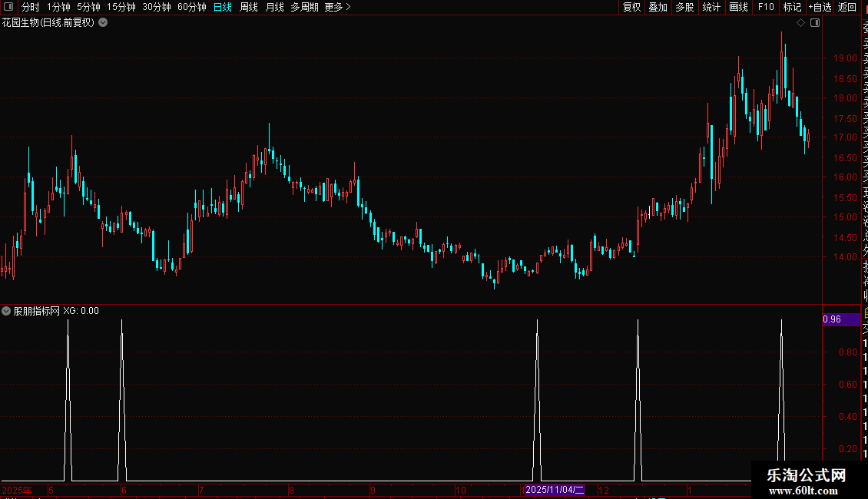The height and width of the screenshot is (499, 868).
Task: Click the 标记 mark button
Action: click(x=792, y=7)
